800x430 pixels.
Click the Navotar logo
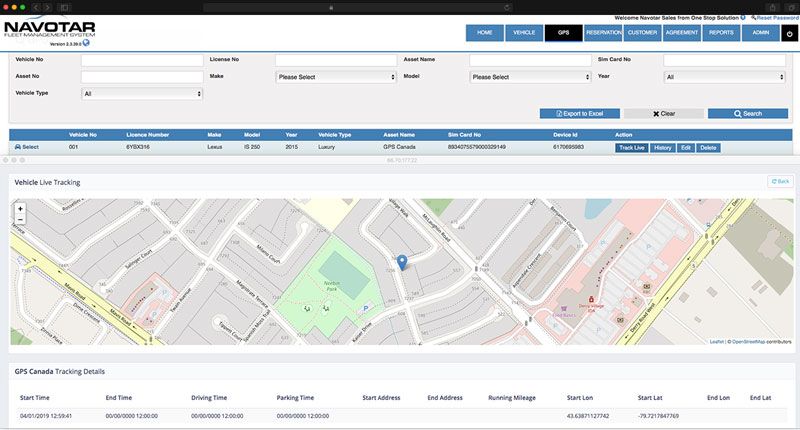(49, 29)
